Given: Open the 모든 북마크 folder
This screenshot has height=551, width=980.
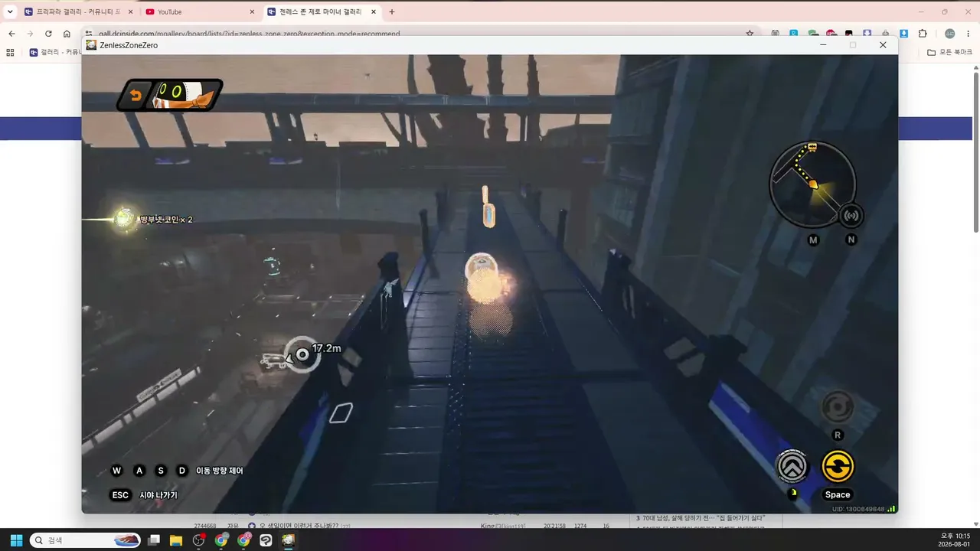Looking at the screenshot, I should [948, 52].
